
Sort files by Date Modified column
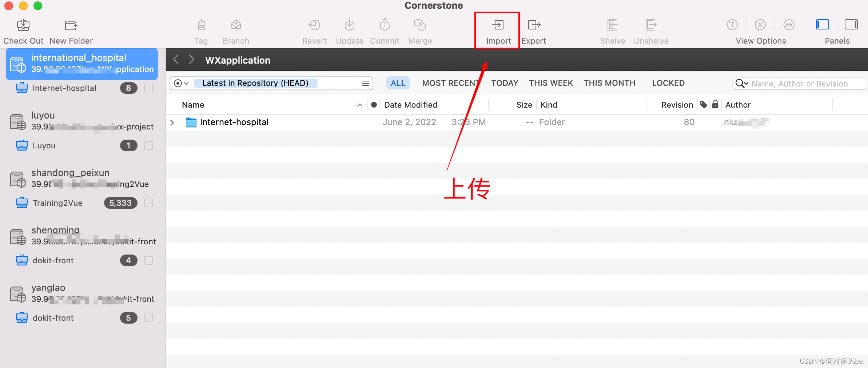tap(410, 105)
